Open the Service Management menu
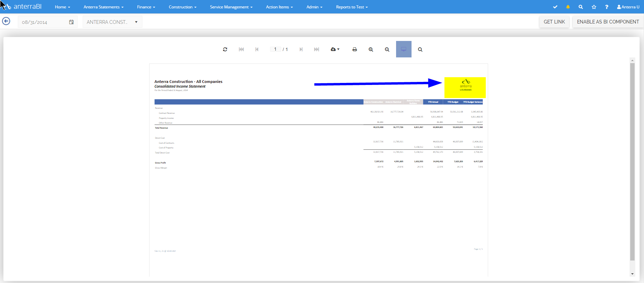644x283 pixels. coord(231,7)
